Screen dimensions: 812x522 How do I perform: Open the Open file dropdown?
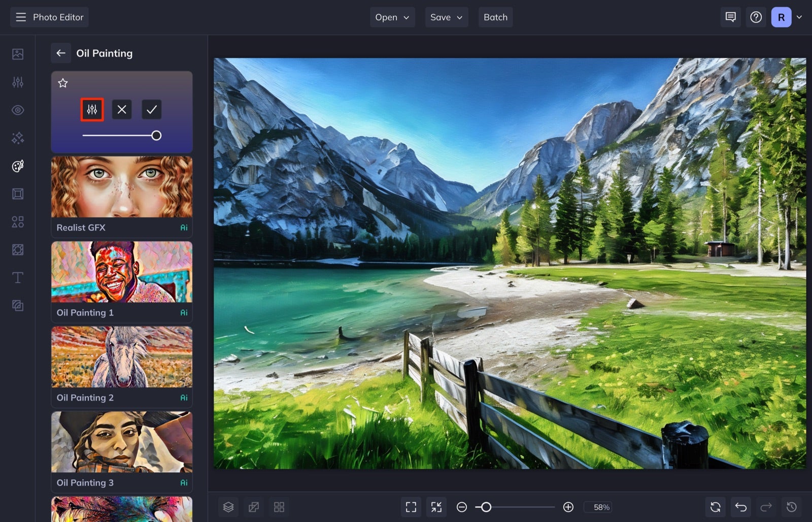[392, 17]
